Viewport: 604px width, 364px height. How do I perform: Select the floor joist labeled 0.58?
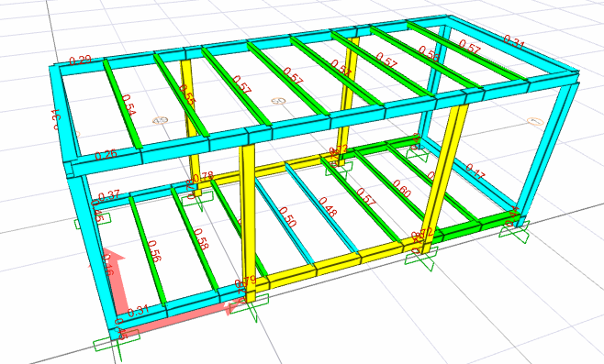(x=195, y=237)
